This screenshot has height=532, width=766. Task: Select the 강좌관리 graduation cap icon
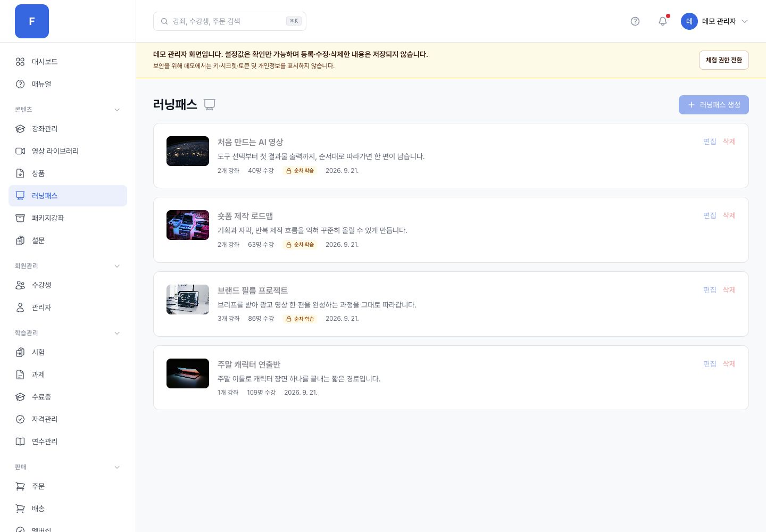[x=20, y=129]
